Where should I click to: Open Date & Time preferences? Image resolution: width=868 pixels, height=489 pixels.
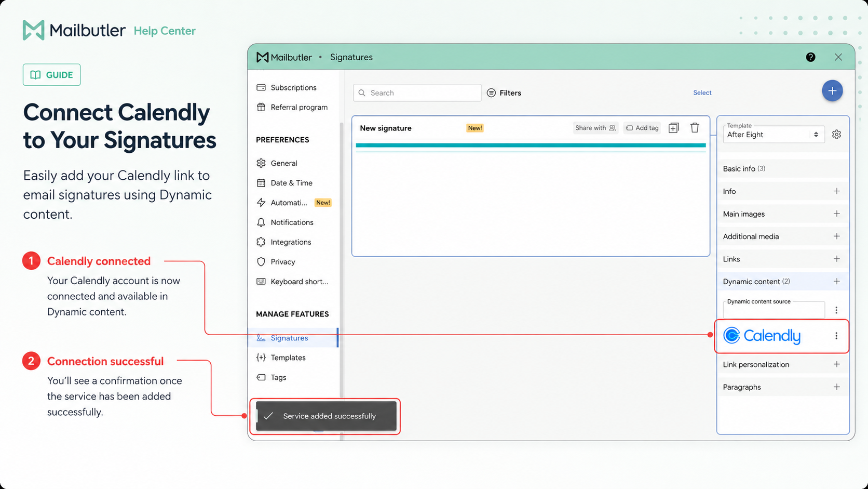[x=284, y=183]
